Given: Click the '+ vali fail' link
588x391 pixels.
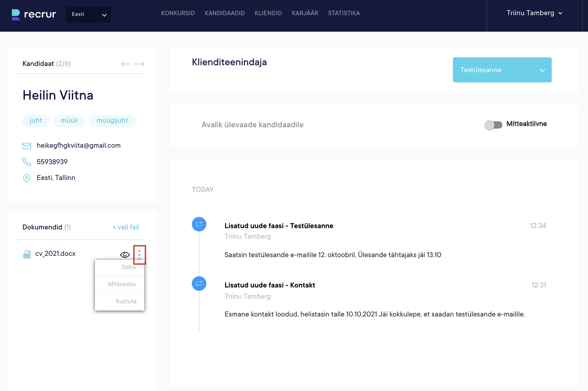Looking at the screenshot, I should tap(126, 227).
